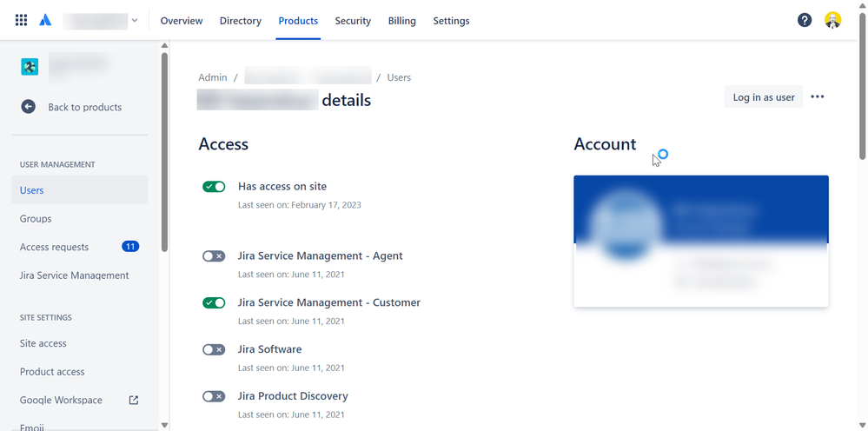Click the main page vertical scrollbar thumb

pos(863,86)
